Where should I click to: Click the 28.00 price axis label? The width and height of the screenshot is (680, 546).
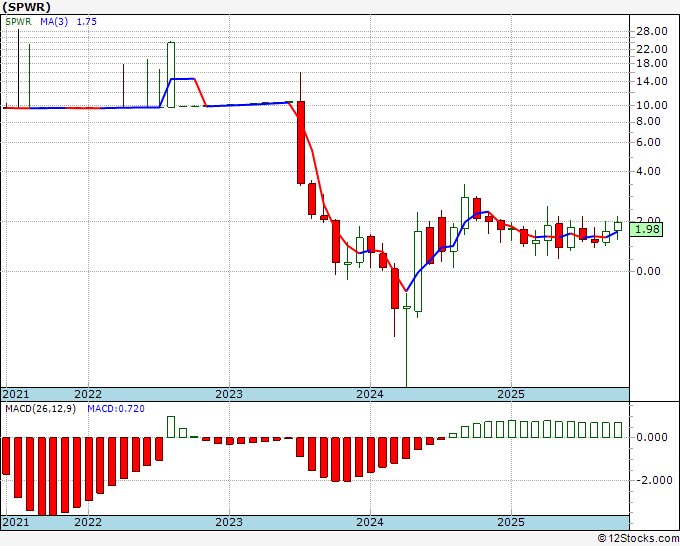(652, 30)
